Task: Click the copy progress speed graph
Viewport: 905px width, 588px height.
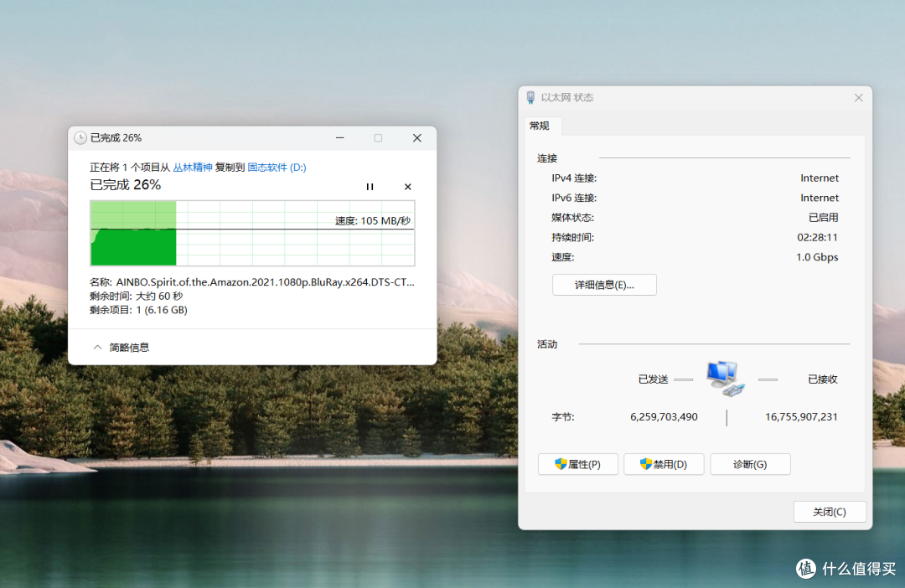Action: (x=252, y=233)
